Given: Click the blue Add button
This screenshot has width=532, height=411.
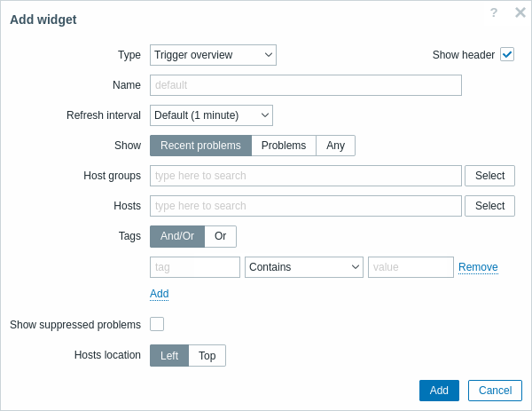Looking at the screenshot, I should (439, 391).
